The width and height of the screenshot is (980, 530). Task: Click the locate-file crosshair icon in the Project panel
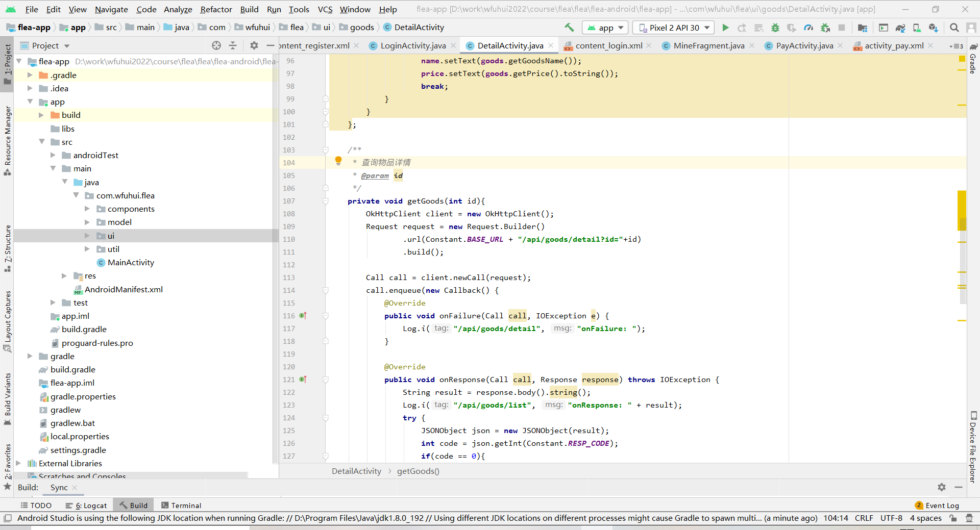coord(216,46)
